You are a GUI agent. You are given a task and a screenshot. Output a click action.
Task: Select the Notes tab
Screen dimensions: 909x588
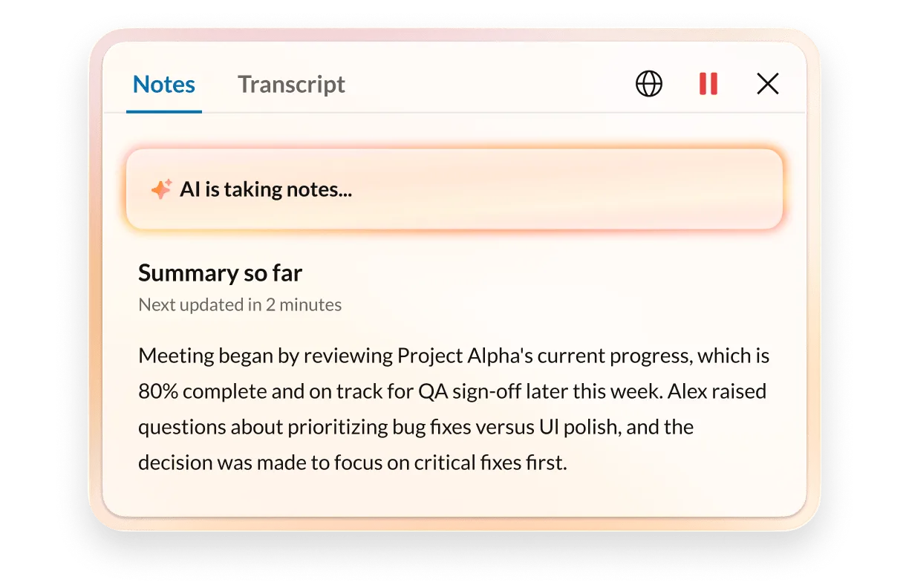tap(163, 84)
